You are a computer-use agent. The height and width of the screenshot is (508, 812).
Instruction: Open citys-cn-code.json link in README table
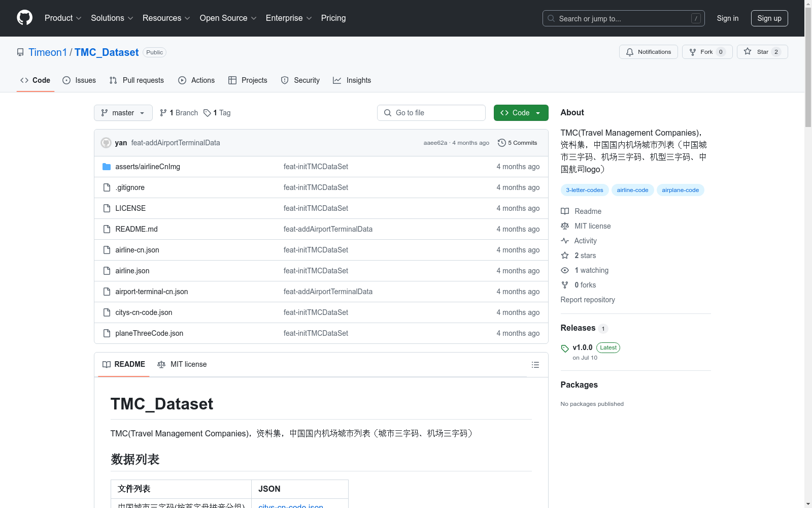(x=291, y=506)
